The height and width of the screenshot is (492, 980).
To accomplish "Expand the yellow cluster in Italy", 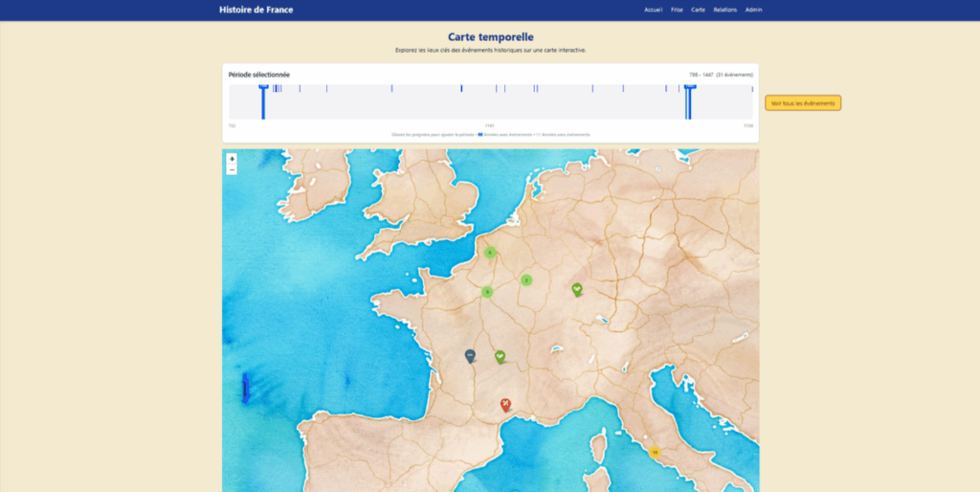I will tap(655, 452).
